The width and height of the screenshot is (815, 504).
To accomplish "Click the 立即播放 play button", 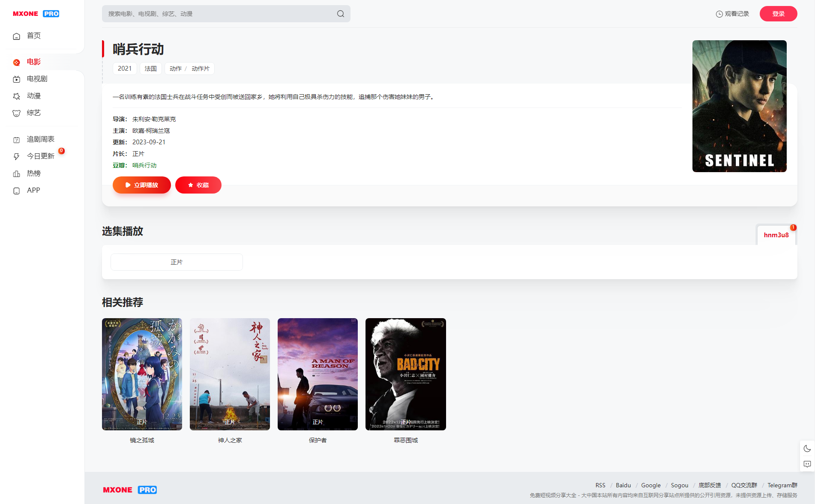I will (x=142, y=185).
